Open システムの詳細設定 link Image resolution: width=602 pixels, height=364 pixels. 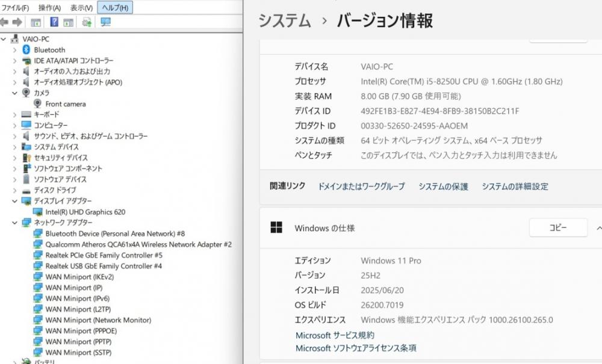(x=515, y=187)
